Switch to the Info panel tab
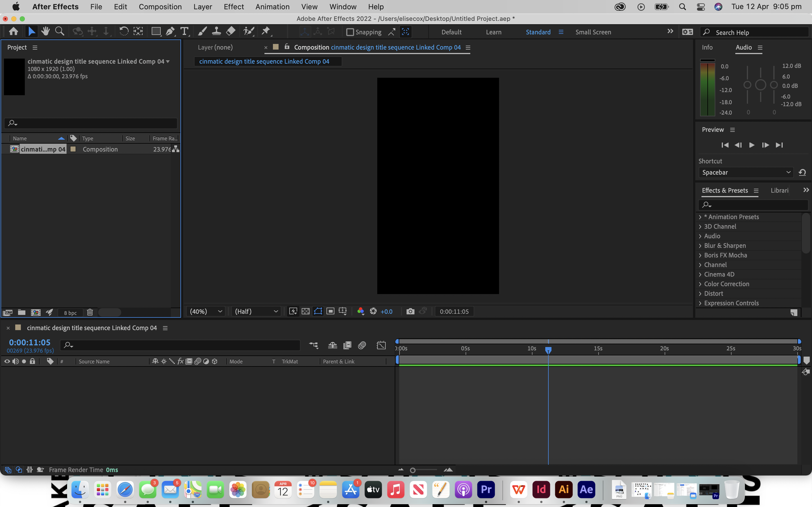 tap(707, 47)
